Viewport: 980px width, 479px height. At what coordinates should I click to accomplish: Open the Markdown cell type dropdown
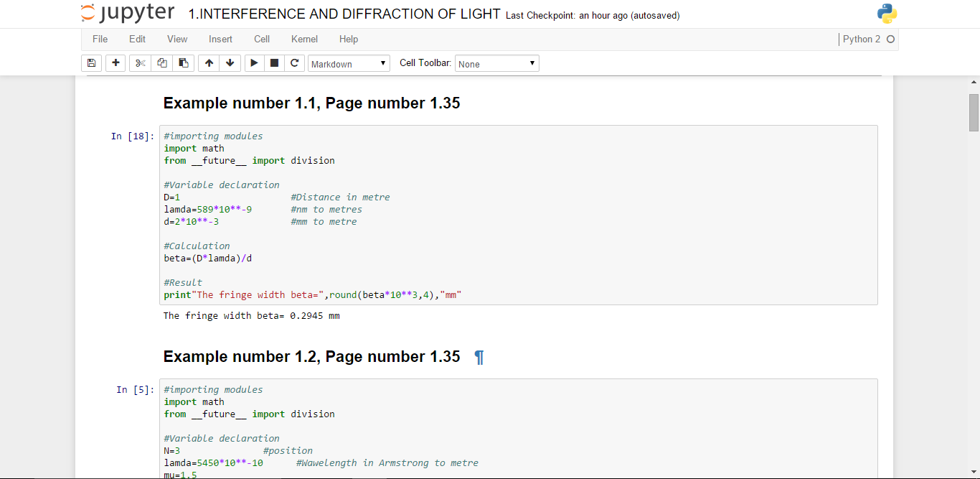pyautogui.click(x=349, y=64)
